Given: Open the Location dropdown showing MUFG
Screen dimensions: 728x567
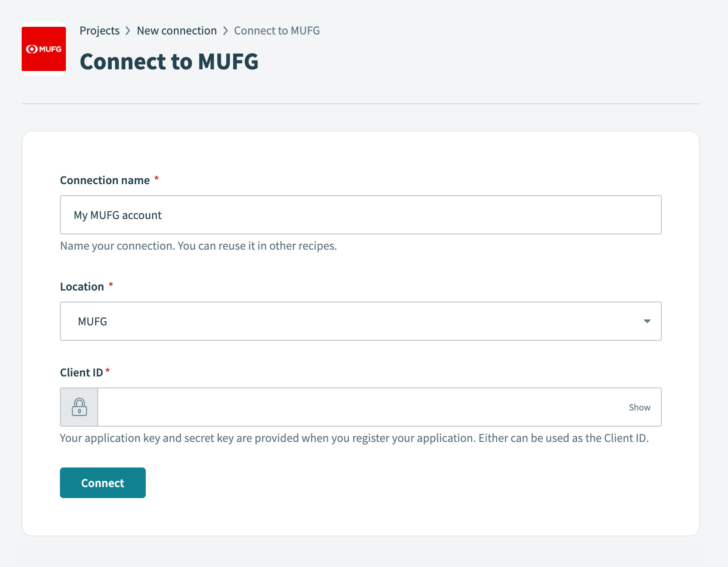Looking at the screenshot, I should click(360, 321).
